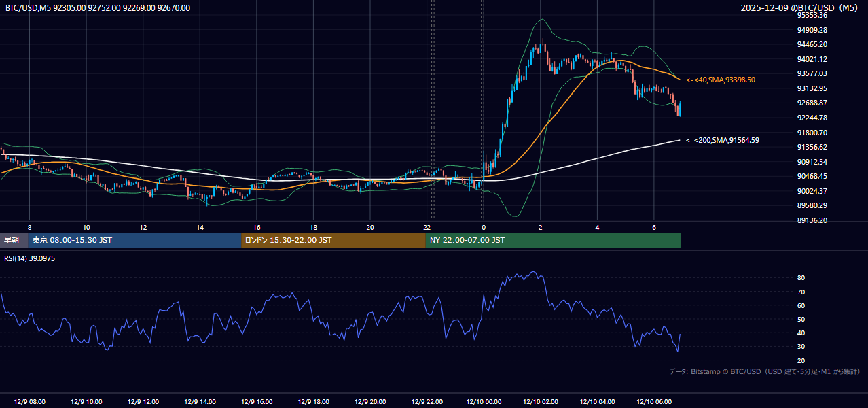This screenshot has width=868, height=408.
Task: Click price axis label 95353.36
Action: 812,15
